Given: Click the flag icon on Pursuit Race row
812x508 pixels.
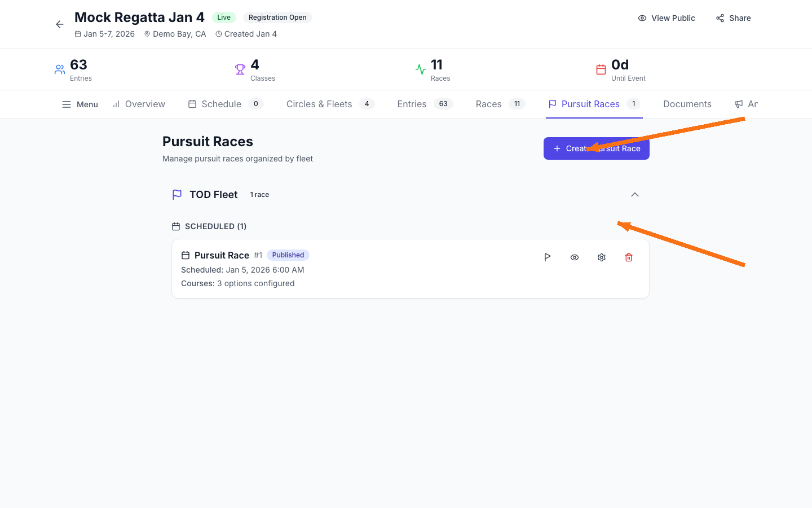Looking at the screenshot, I should (x=547, y=257).
